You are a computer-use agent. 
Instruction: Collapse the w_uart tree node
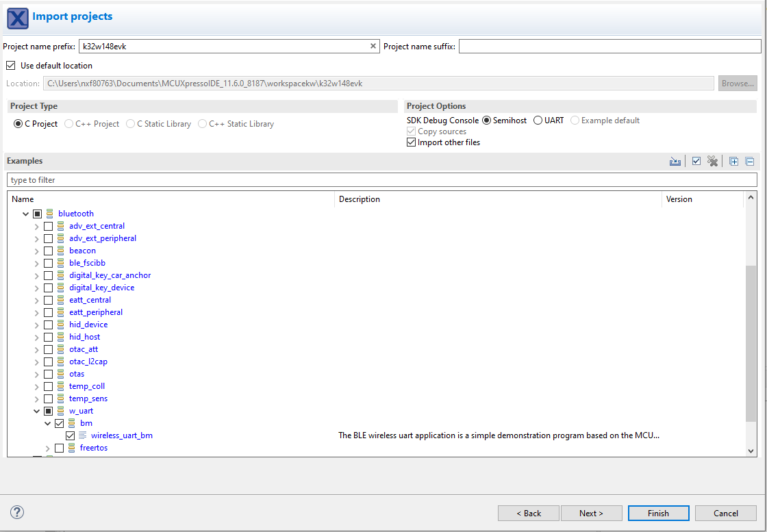click(36, 411)
